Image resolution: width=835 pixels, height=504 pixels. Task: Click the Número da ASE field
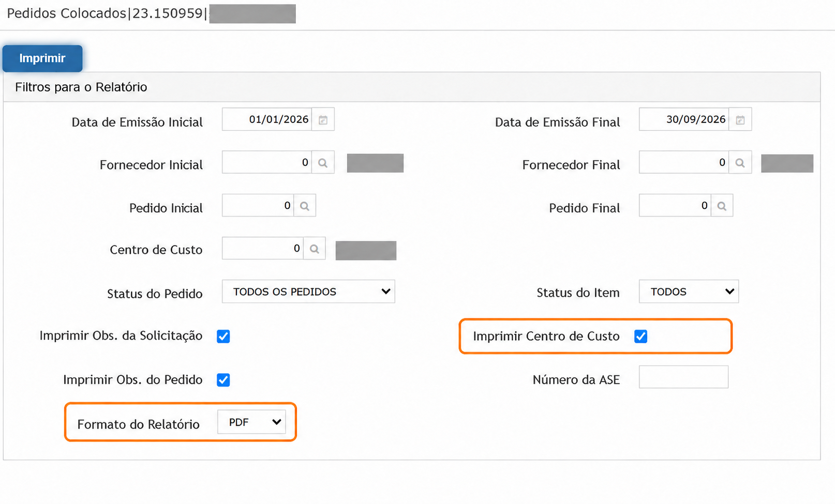[x=683, y=377]
